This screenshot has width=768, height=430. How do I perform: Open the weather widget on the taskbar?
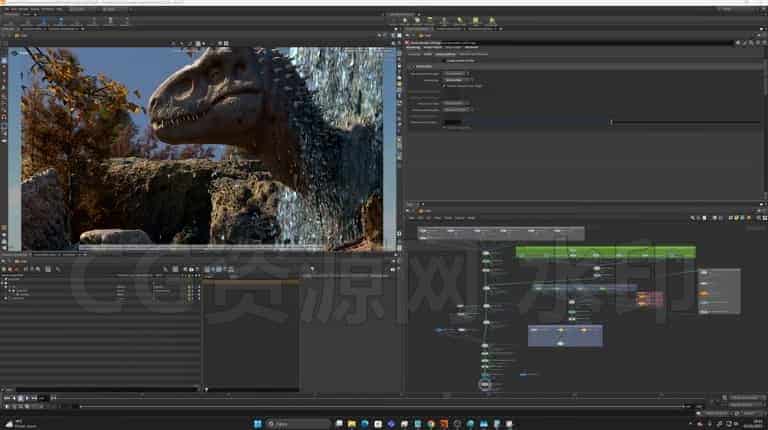point(20,424)
